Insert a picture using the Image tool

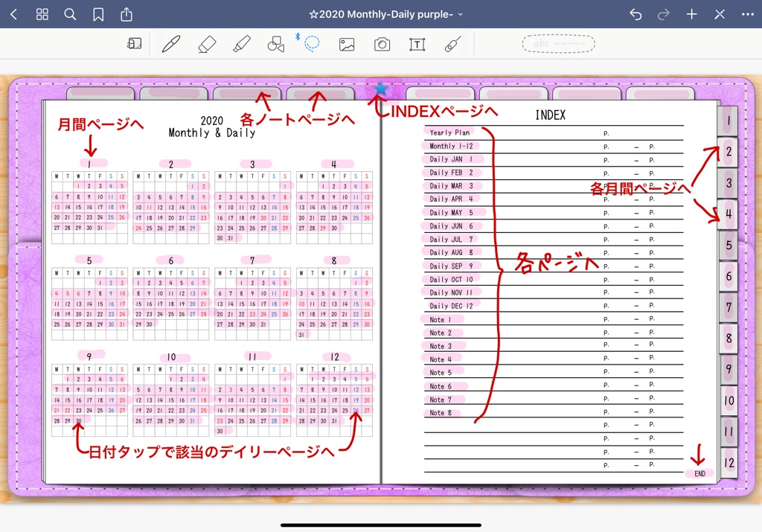[347, 43]
